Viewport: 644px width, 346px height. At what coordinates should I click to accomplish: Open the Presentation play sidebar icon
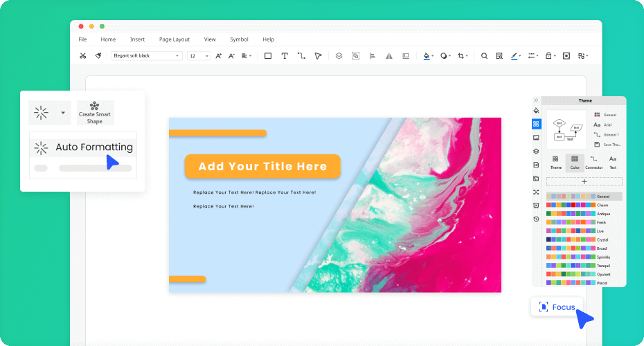536,206
